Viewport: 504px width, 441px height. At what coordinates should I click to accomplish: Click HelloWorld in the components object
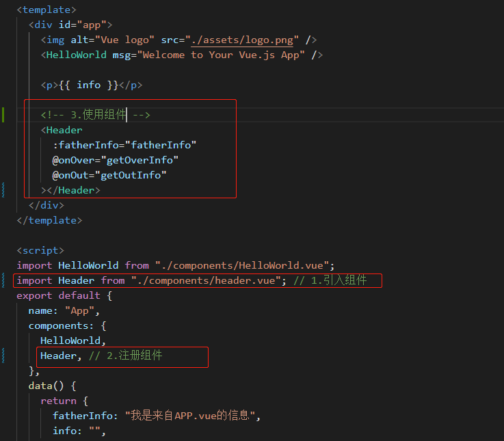click(x=70, y=340)
